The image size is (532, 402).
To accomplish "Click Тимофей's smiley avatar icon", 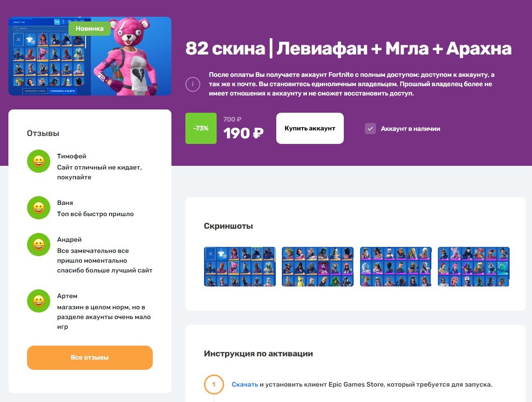I will click(39, 161).
